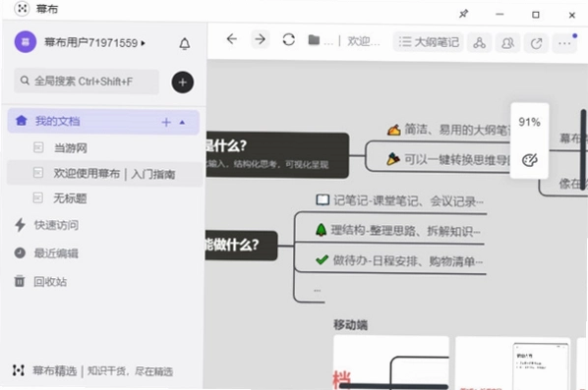Click the vertical scrollbar on right edge
The image size is (588, 390).
pyautogui.click(x=584, y=150)
